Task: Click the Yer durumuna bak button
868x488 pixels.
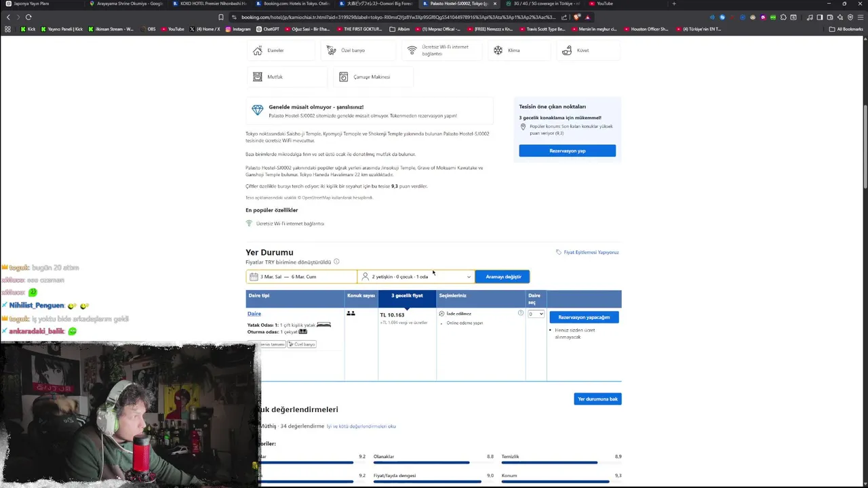Action: (x=597, y=399)
